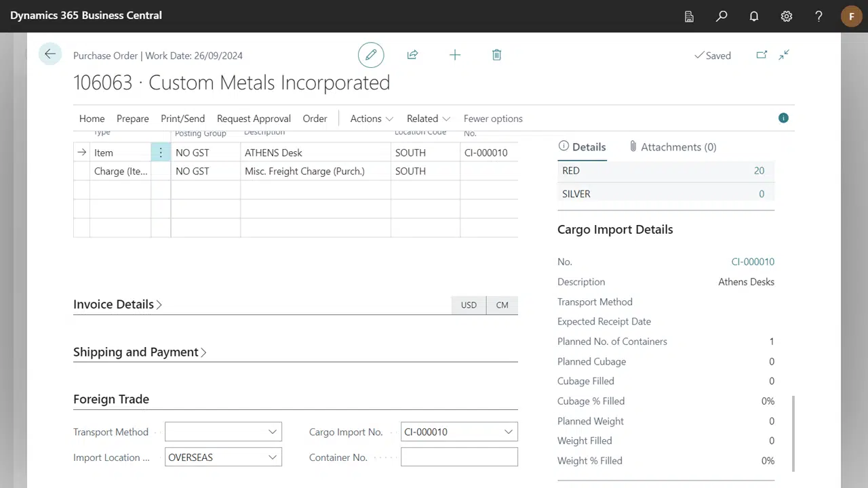Open the Transport Method dropdown
This screenshot has width=868, height=488.
click(x=272, y=432)
